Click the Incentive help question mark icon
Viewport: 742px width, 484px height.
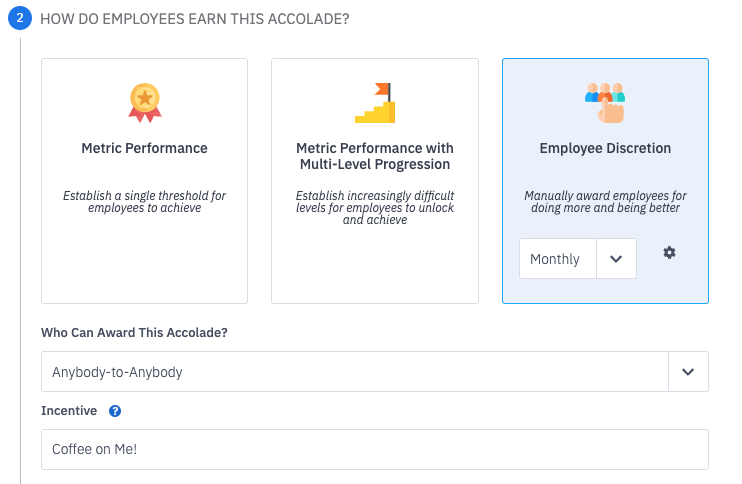pyautogui.click(x=115, y=411)
